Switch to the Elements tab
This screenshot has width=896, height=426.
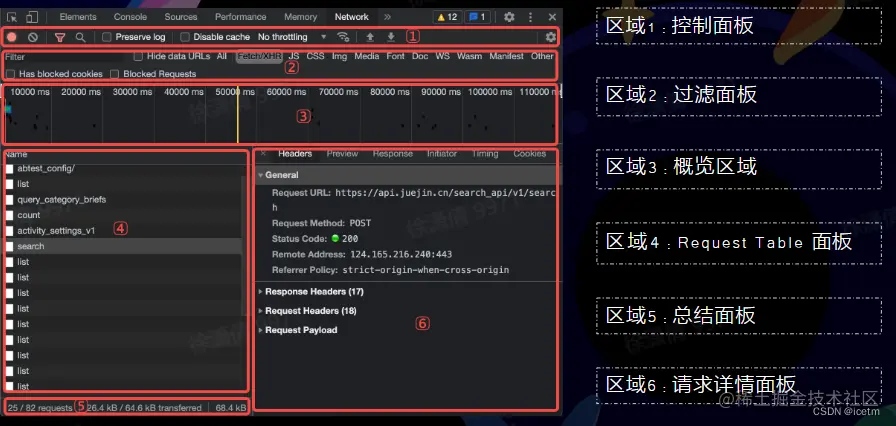78,17
